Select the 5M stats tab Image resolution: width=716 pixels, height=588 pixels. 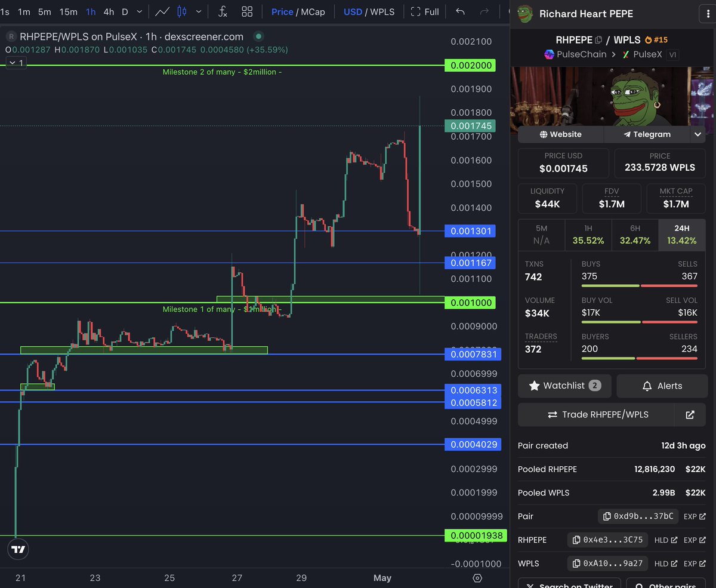pos(541,234)
